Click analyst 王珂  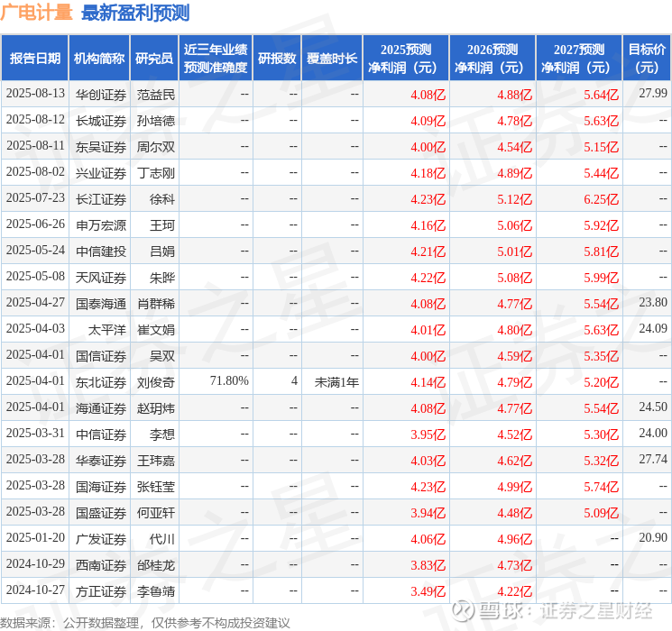162,225
